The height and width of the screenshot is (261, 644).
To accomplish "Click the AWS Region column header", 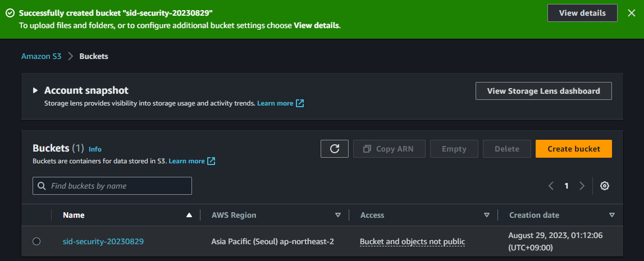I will pyautogui.click(x=234, y=215).
